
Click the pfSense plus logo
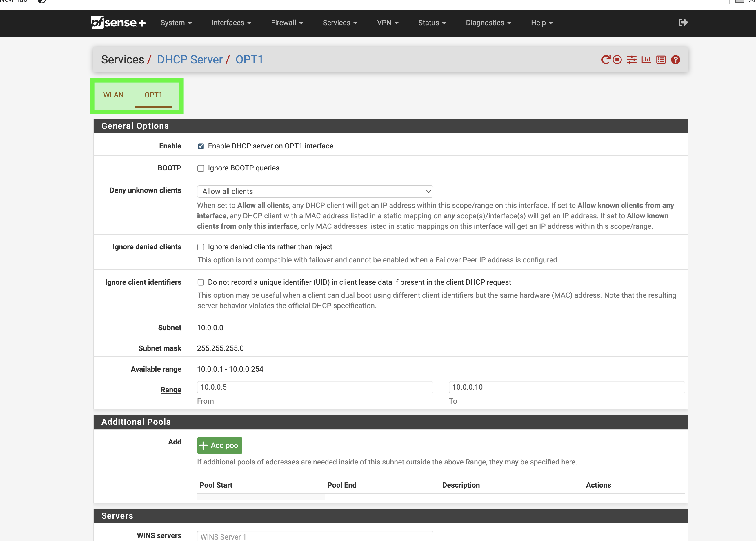coord(118,22)
